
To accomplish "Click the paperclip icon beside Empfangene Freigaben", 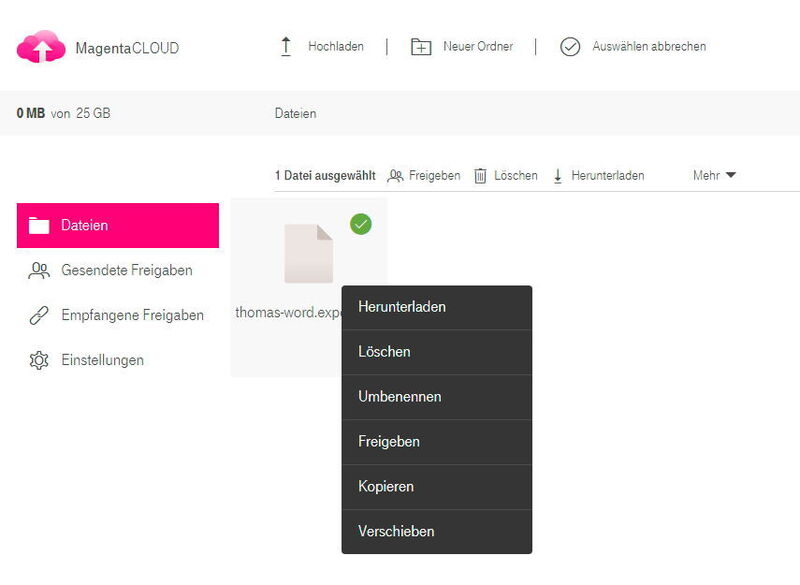I will 40,315.
